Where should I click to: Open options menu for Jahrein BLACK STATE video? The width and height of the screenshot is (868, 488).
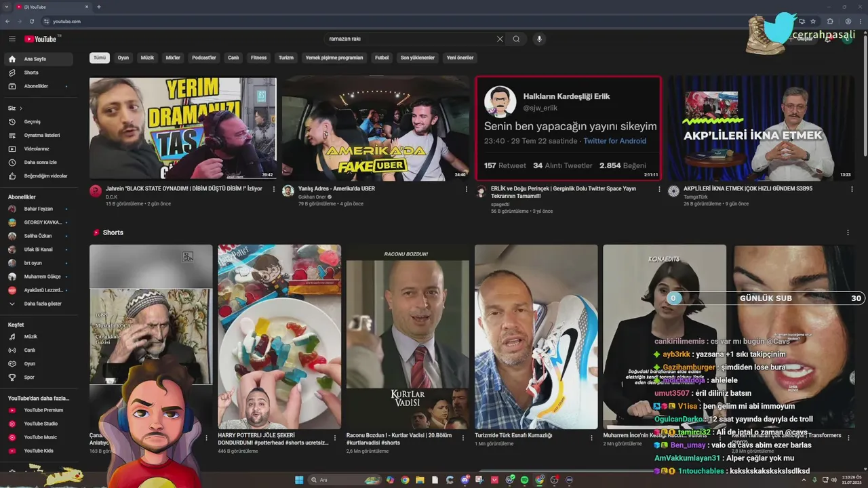tap(274, 189)
